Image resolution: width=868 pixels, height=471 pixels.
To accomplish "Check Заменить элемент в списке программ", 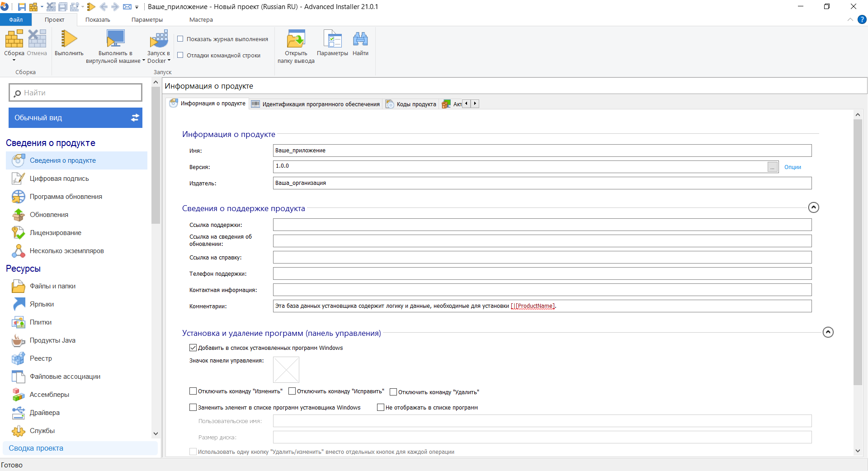I will 193,407.
